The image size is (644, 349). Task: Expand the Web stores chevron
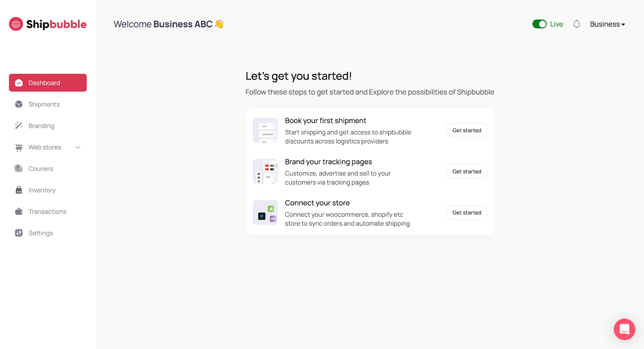pyautogui.click(x=78, y=147)
